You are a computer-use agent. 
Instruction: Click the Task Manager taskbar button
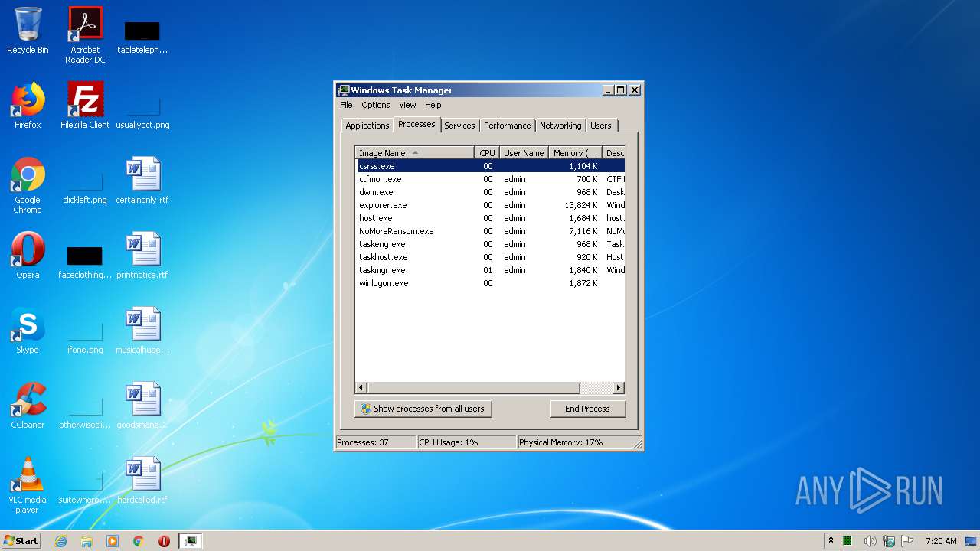click(190, 541)
